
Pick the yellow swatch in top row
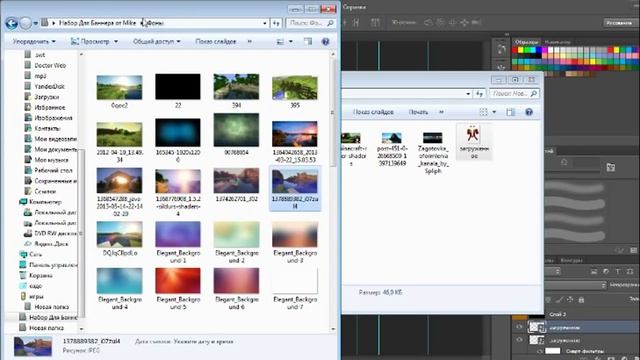[521, 50]
